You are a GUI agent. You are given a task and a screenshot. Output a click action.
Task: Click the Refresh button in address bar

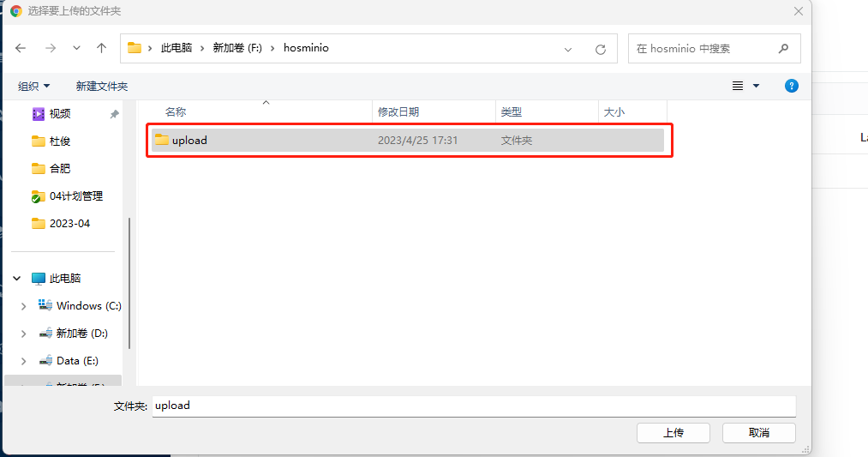[x=600, y=50]
